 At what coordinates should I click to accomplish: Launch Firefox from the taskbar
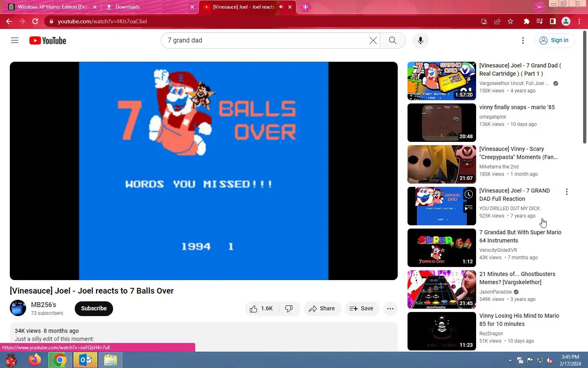35,360
